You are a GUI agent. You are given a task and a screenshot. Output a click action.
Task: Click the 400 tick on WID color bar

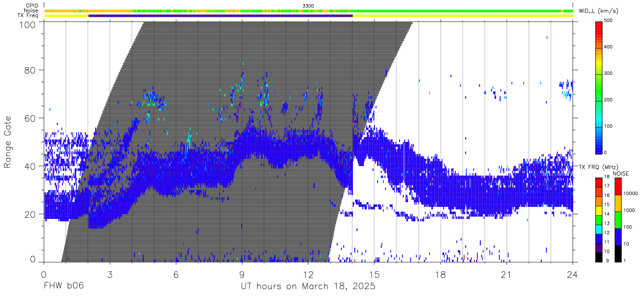pyautogui.click(x=609, y=47)
